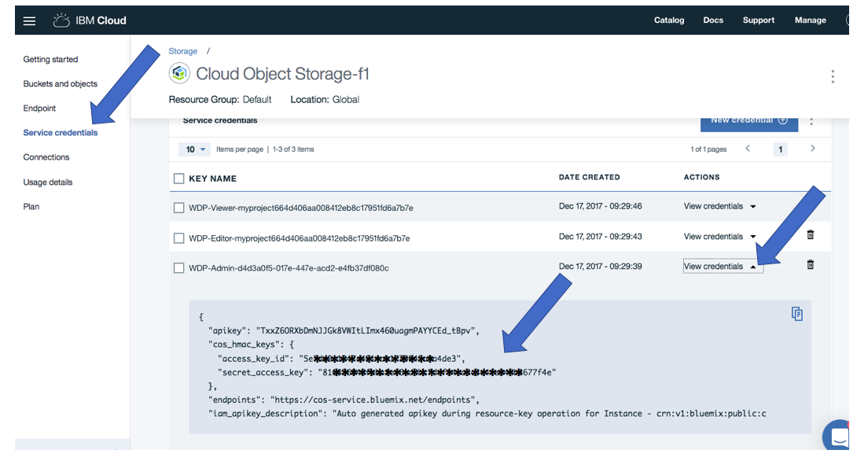This screenshot has width=868, height=461.
Task: Click the WDP-Viewer key name
Action: 300,208
